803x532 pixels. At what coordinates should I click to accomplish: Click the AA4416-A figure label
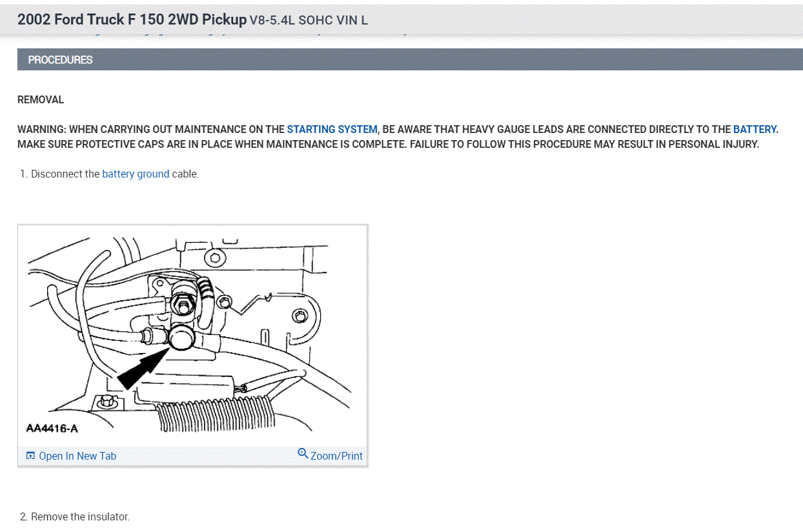[52, 428]
